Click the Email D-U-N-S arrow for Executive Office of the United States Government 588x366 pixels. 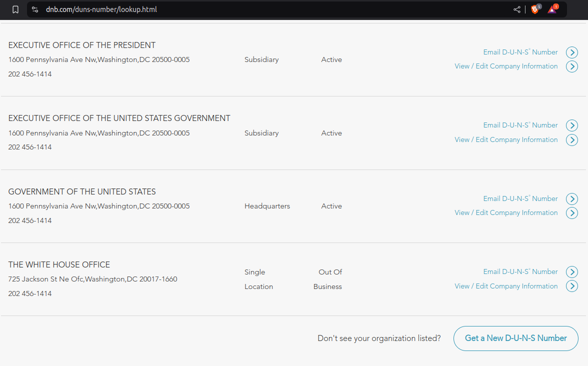pos(572,125)
